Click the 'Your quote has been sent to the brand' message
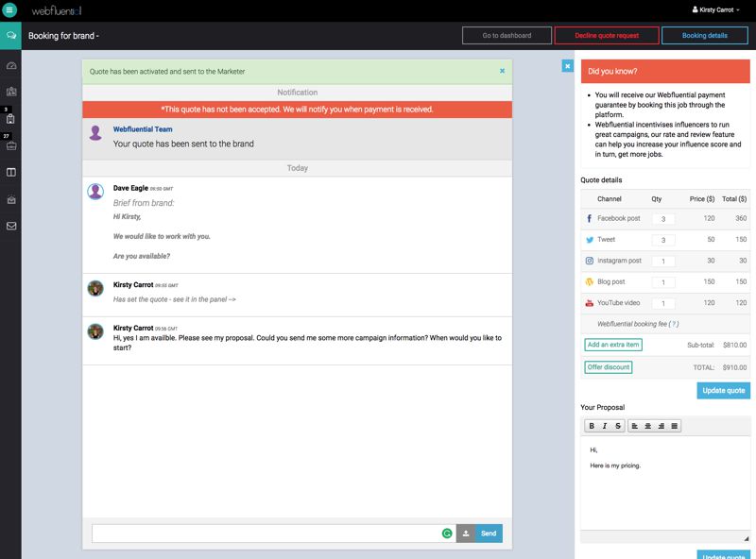 (183, 144)
